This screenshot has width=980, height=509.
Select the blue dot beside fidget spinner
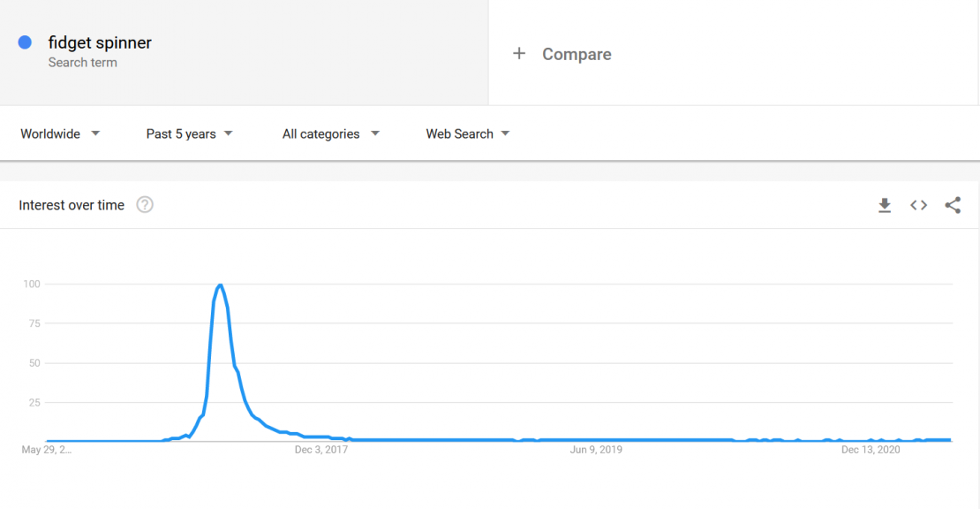[25, 42]
